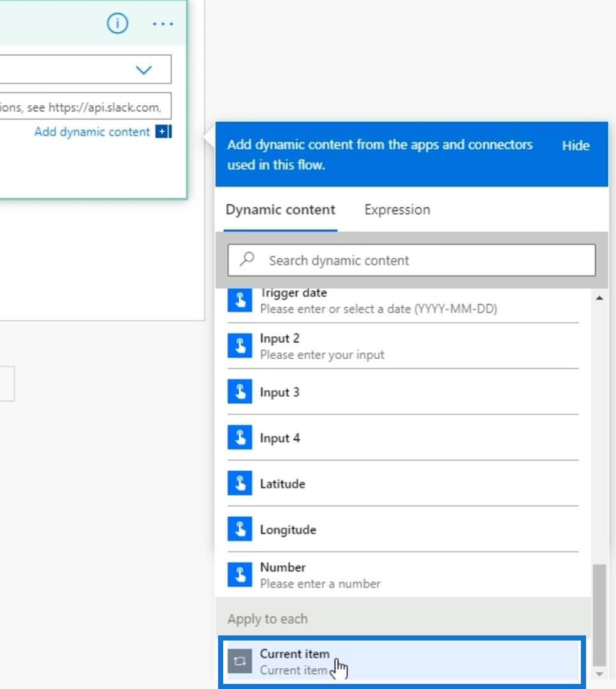The image size is (616, 689).
Task: Click the Input 4 touch icon
Action: [240, 437]
